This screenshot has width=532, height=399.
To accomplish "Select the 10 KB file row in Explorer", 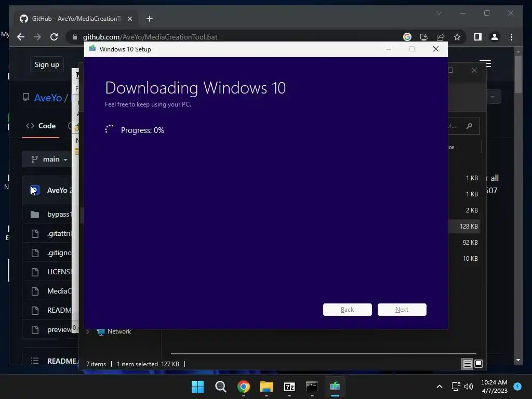I will coord(464,259).
